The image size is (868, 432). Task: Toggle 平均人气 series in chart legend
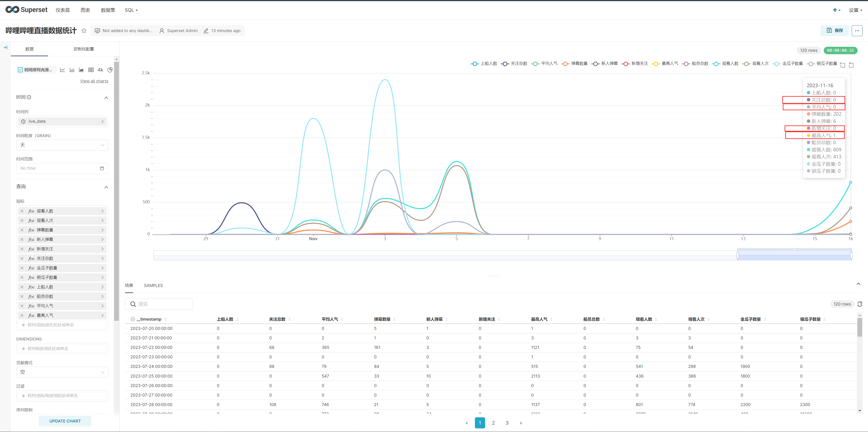[544, 63]
